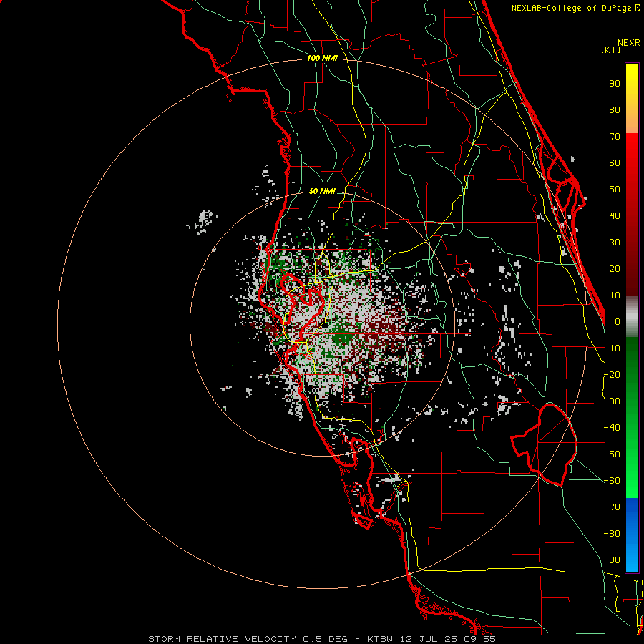Select the yellow segment of the color bar

(x=632, y=99)
